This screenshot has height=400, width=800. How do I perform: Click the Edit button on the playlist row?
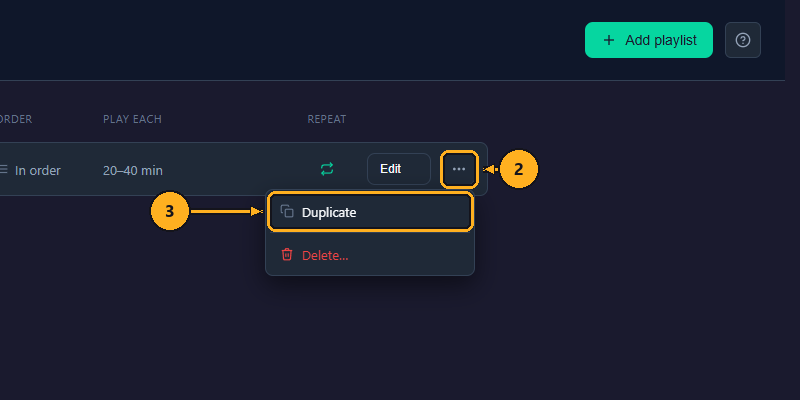click(x=398, y=169)
